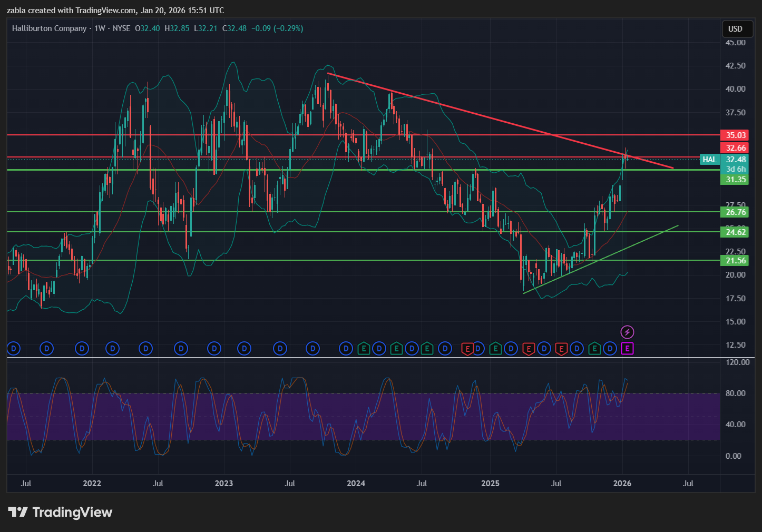Viewport: 762px width, 532px height.
Task: Click the purple lightning bolt event icon
Action: click(627, 332)
